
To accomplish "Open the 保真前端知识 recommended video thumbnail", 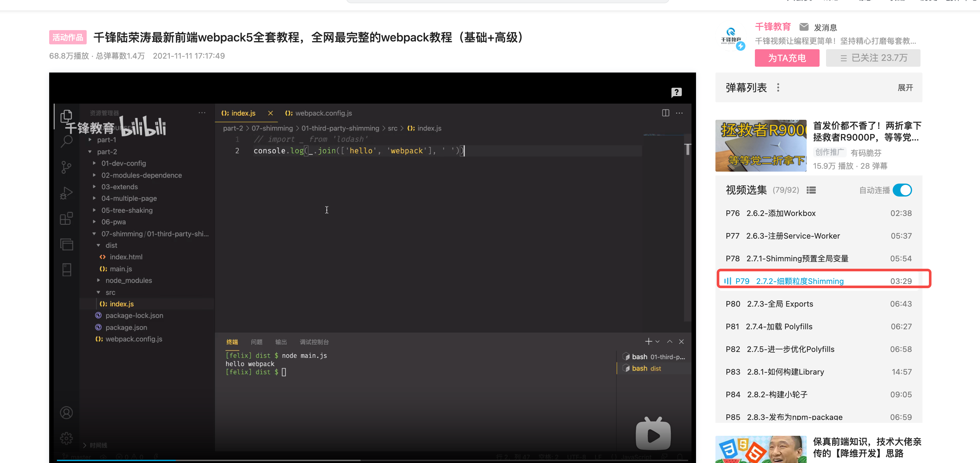I will click(x=760, y=449).
